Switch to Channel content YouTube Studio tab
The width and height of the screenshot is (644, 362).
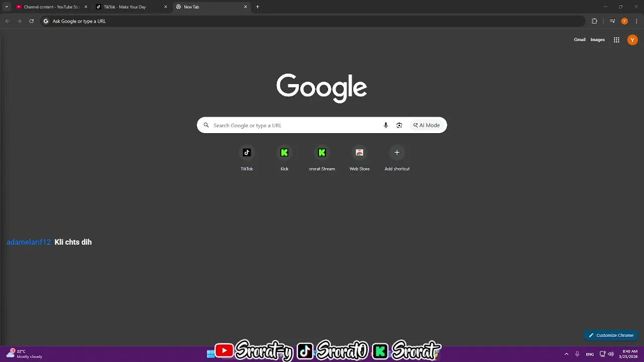[x=52, y=7]
